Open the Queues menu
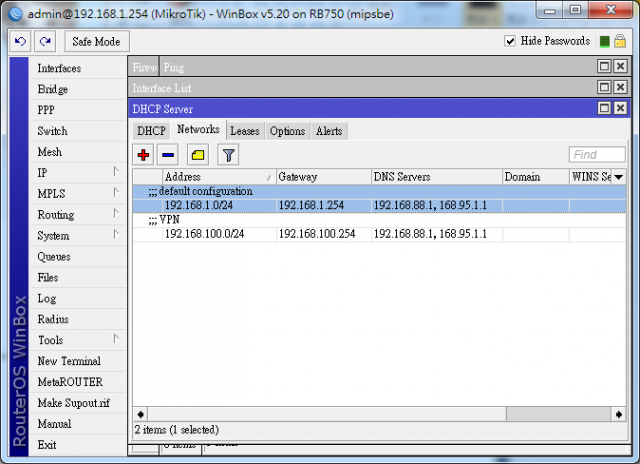 pyautogui.click(x=78, y=257)
